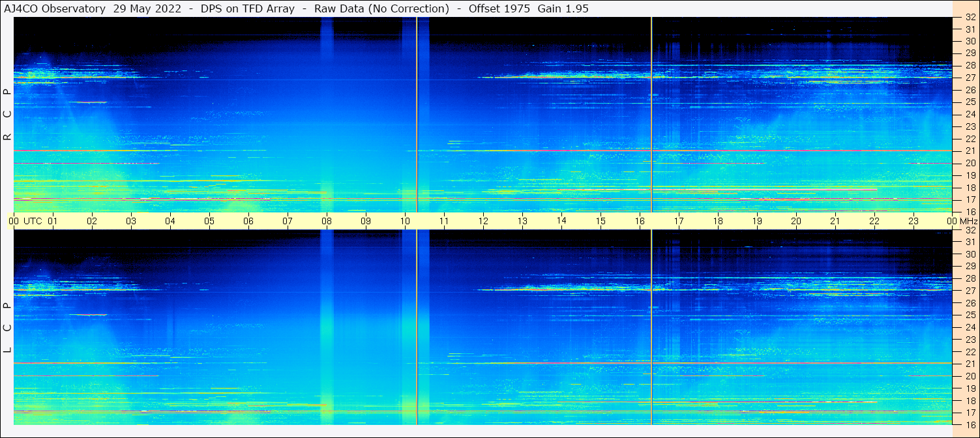Click the 19 hour tick on time axis

[x=757, y=221]
